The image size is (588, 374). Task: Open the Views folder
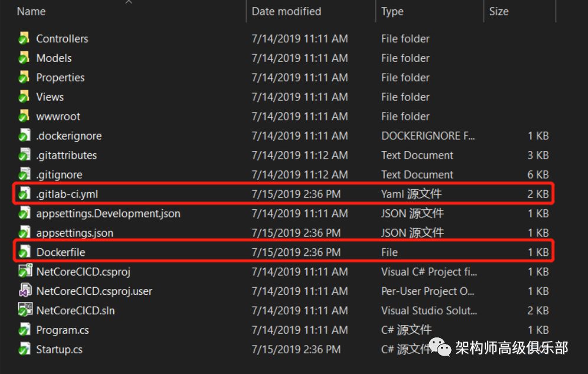50,97
